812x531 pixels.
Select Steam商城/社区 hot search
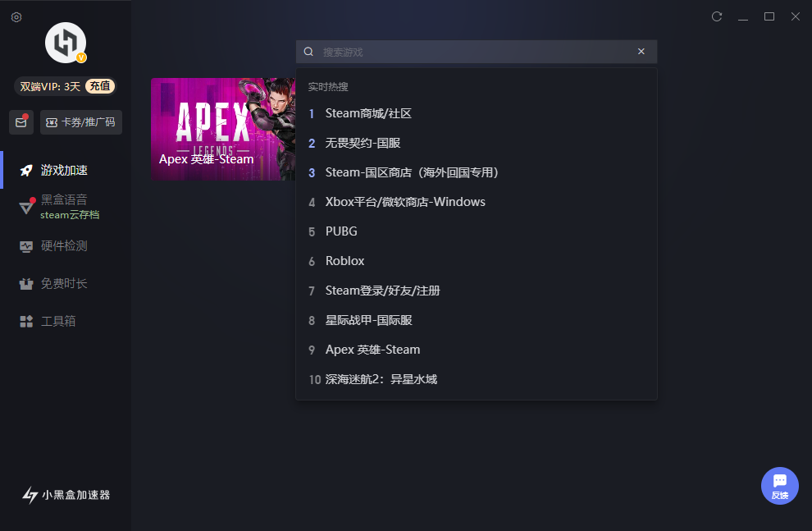point(477,113)
